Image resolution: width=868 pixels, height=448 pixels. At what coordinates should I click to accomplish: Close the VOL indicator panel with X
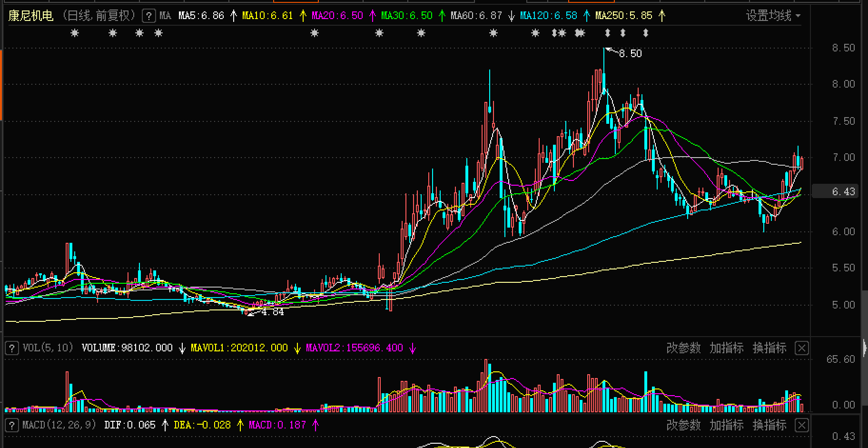click(802, 348)
